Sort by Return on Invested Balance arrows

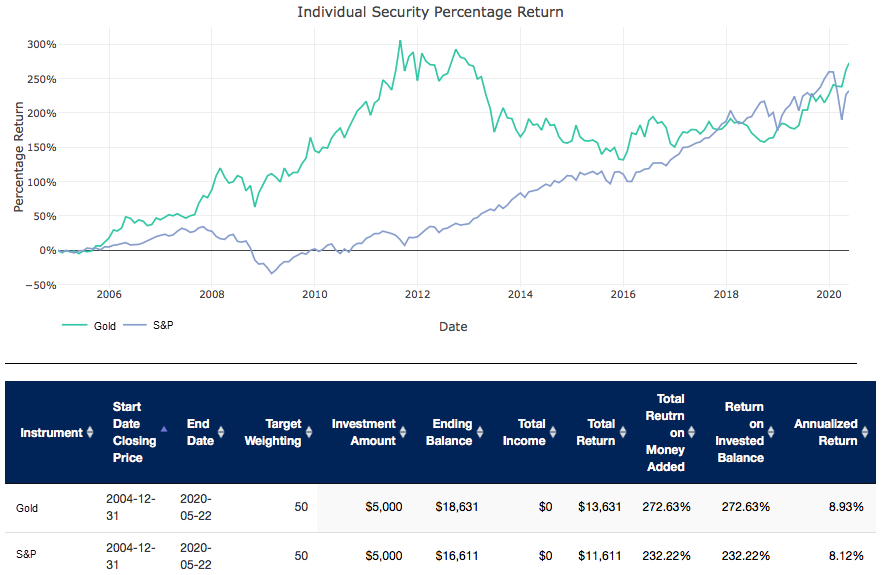pyautogui.click(x=771, y=432)
